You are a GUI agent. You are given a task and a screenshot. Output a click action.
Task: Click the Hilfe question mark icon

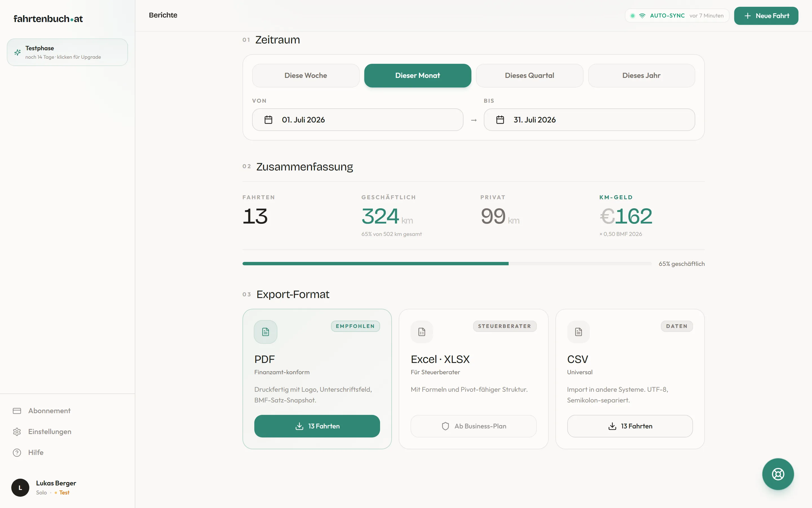tap(17, 453)
